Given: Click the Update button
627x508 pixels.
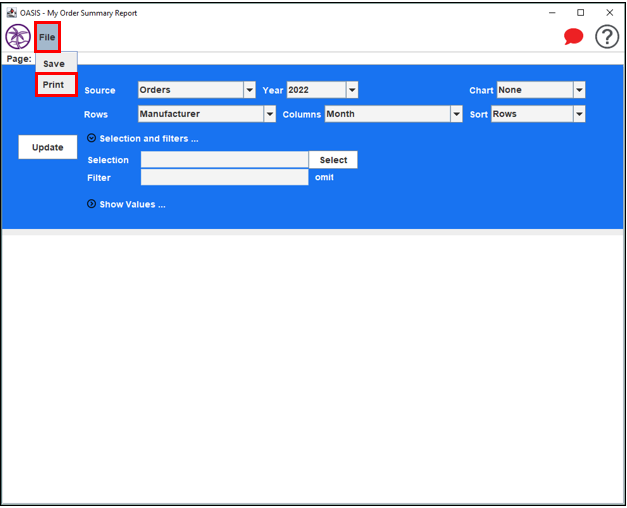Looking at the screenshot, I should (x=48, y=147).
